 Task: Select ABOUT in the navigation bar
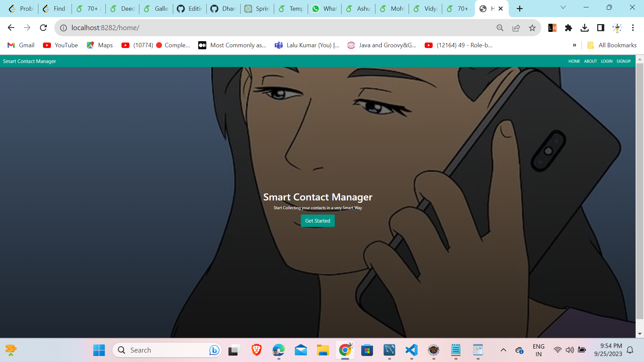[x=590, y=61]
